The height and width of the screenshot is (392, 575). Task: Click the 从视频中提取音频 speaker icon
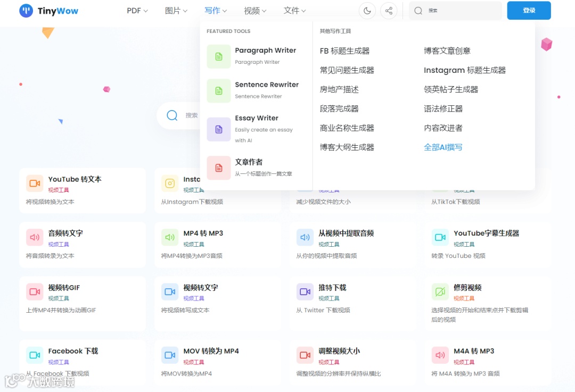coord(305,237)
